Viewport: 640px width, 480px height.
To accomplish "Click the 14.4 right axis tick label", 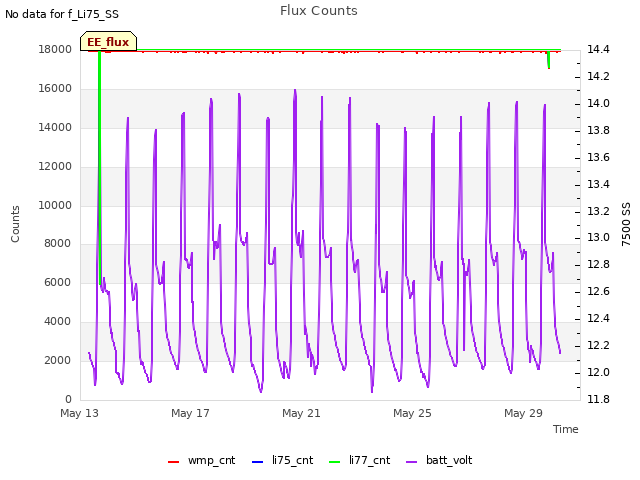I will click(598, 49).
